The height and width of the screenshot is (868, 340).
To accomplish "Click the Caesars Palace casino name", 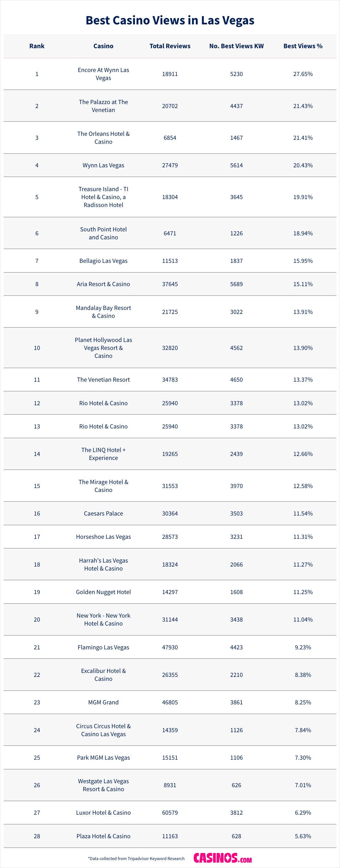I will [103, 514].
